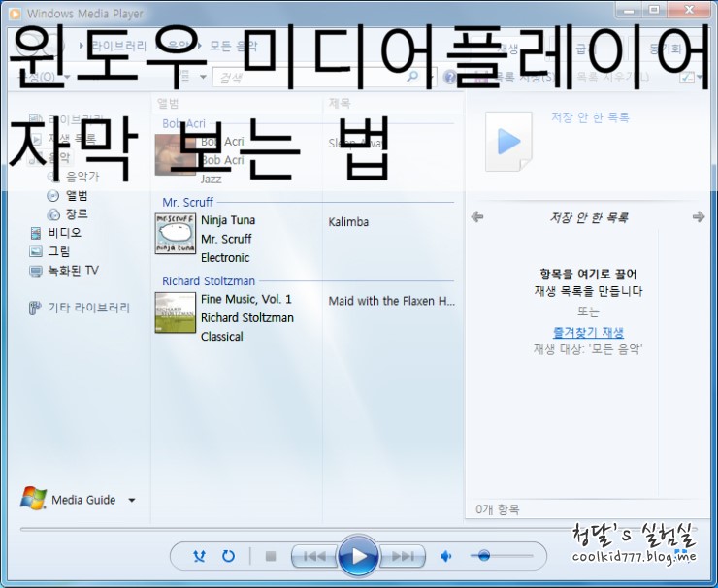Open the 구성(O) menu
The image size is (718, 588).
pos(42,77)
